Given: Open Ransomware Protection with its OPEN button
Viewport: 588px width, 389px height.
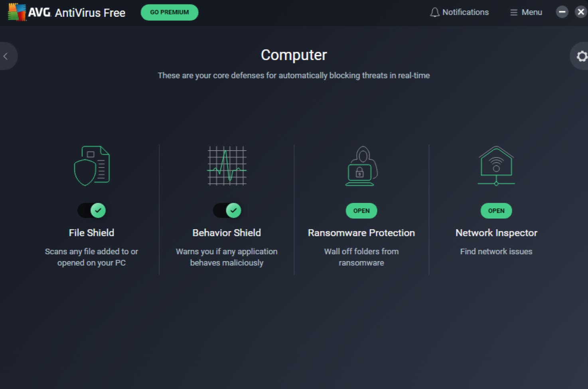Looking at the screenshot, I should point(361,210).
